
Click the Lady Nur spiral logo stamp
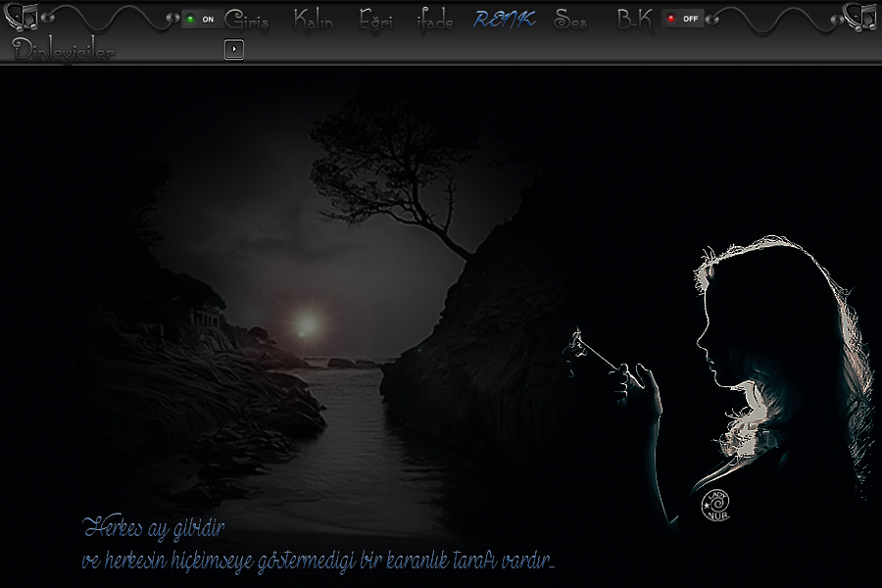pos(717,505)
